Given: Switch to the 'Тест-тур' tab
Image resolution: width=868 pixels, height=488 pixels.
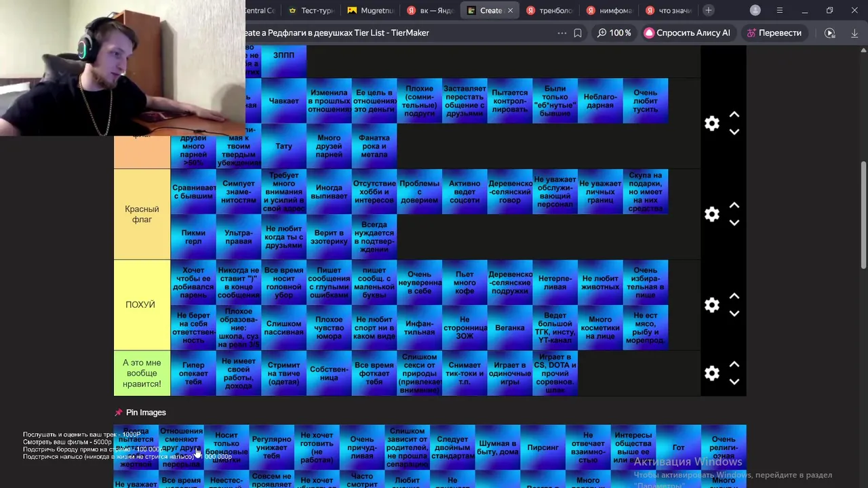Looking at the screenshot, I should pyautogui.click(x=311, y=10).
